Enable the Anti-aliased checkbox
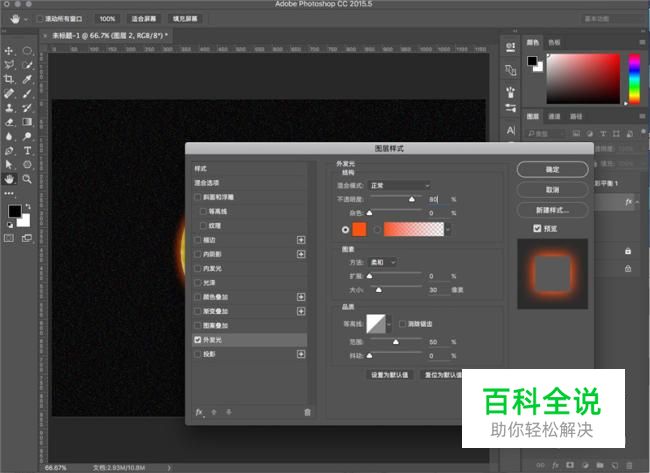This screenshot has width=650, height=473. click(402, 324)
